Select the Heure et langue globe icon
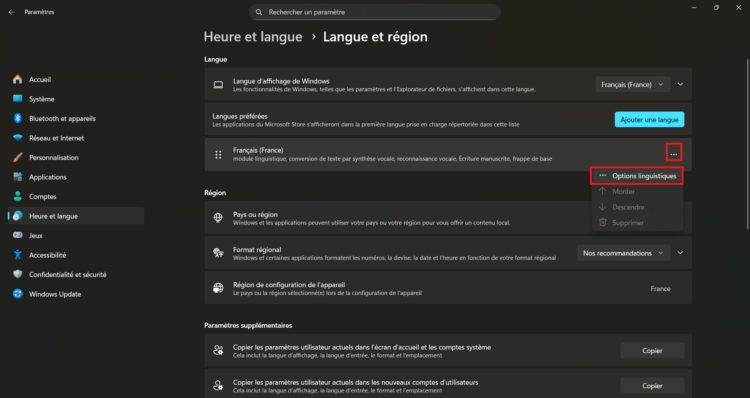This screenshot has height=398, width=750. 18,216
